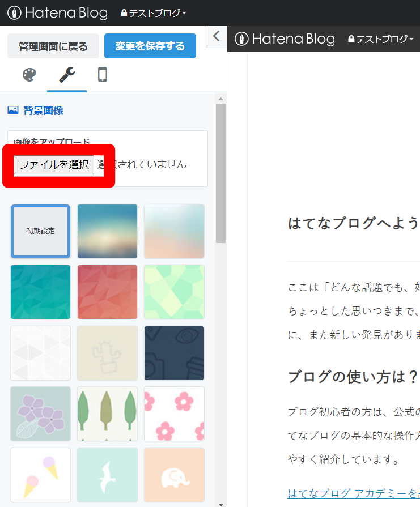
Task: Select the 初期設定 default background
Action: pos(40,231)
